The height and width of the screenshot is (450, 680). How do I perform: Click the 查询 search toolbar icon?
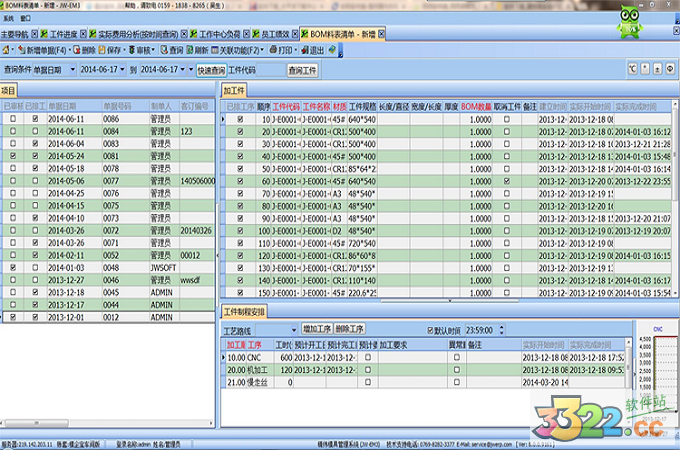pos(164,50)
